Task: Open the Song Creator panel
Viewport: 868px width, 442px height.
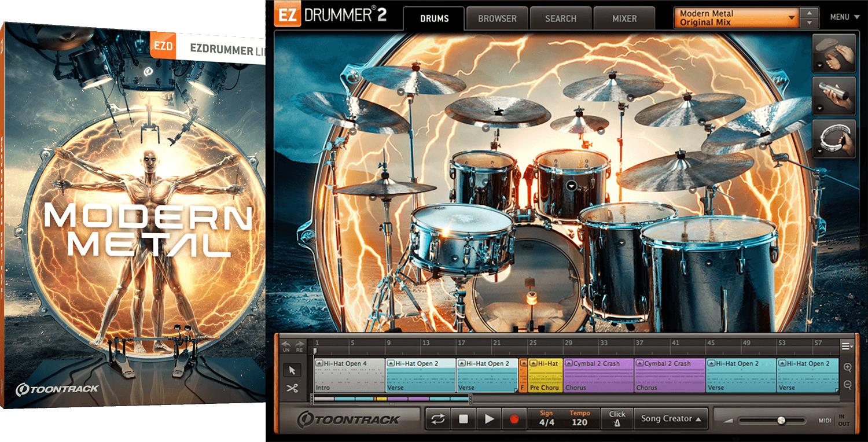Action: (671, 419)
